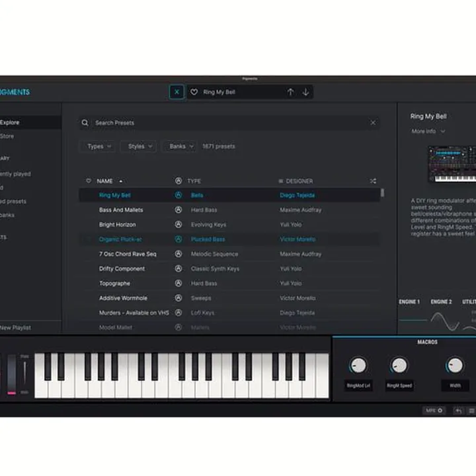
Task: Click Arturia badge on Additive Wormhole row
Action: pyautogui.click(x=178, y=298)
